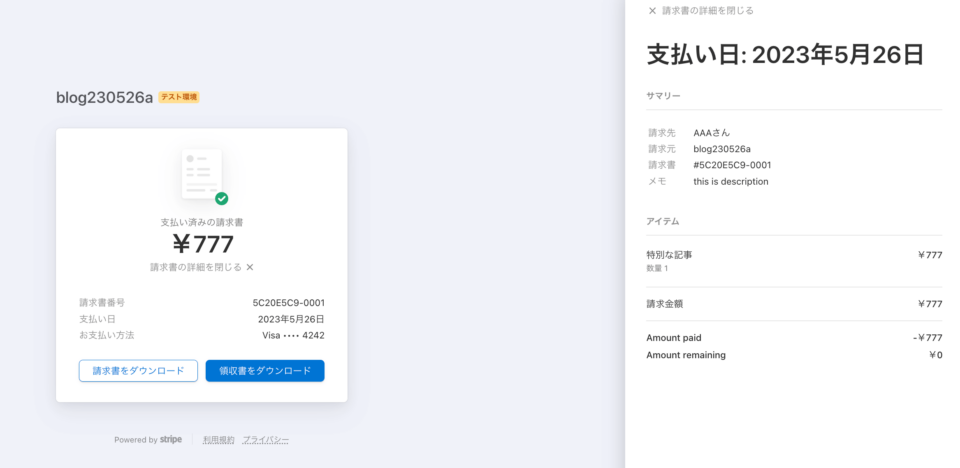Click the 請求書の詳細を閉じる text atop the right panel
960x468 pixels.
[x=707, y=11]
